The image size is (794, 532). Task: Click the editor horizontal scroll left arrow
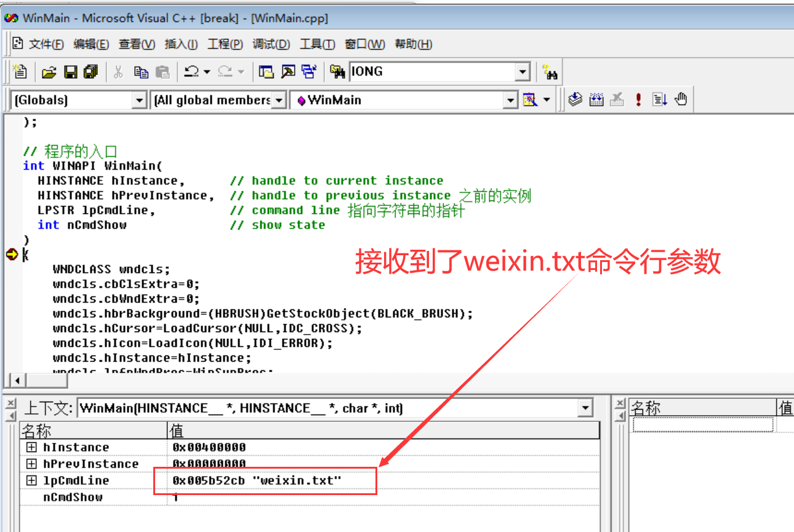coord(17,381)
